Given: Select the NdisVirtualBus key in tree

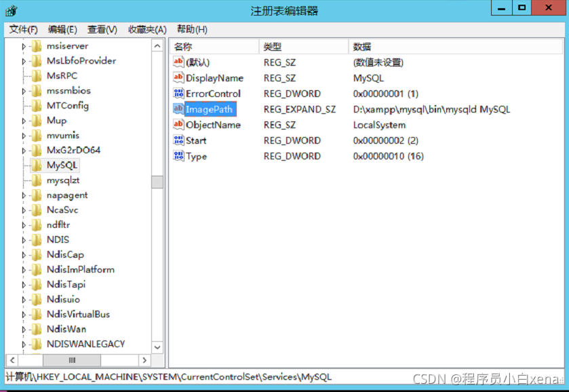Looking at the screenshot, I should pyautogui.click(x=78, y=314).
